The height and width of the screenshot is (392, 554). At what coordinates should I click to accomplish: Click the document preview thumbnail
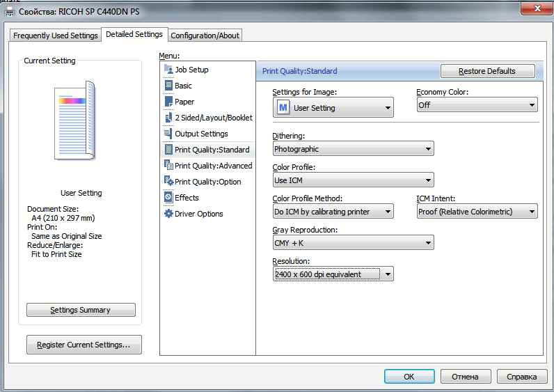[x=75, y=121]
